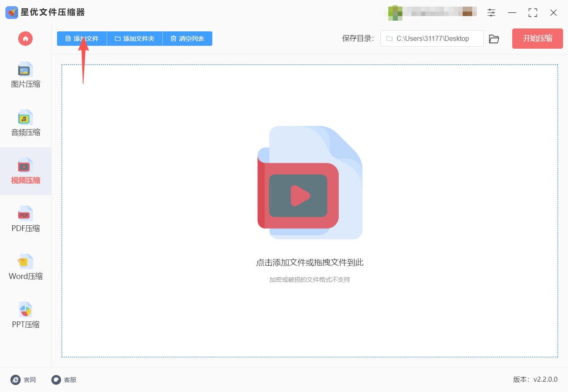Screen dimensions: 568x392
Task: Clear the list with 清空列表
Action: click(x=188, y=39)
